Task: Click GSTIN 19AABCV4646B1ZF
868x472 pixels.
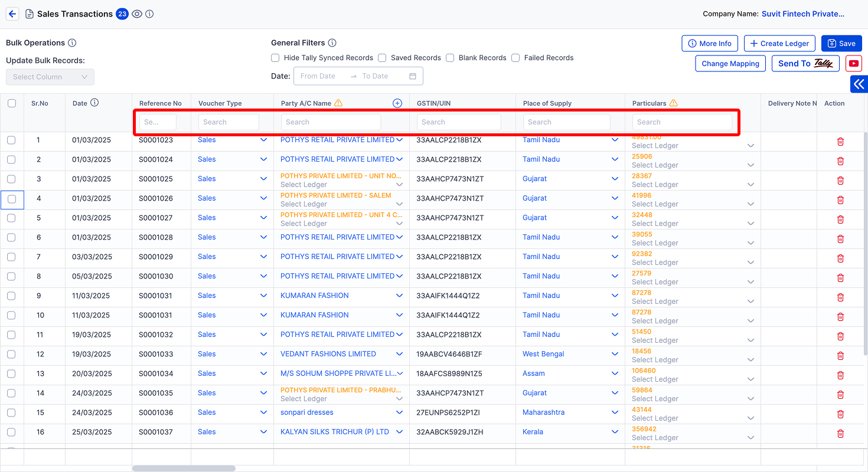Action: [449, 354]
